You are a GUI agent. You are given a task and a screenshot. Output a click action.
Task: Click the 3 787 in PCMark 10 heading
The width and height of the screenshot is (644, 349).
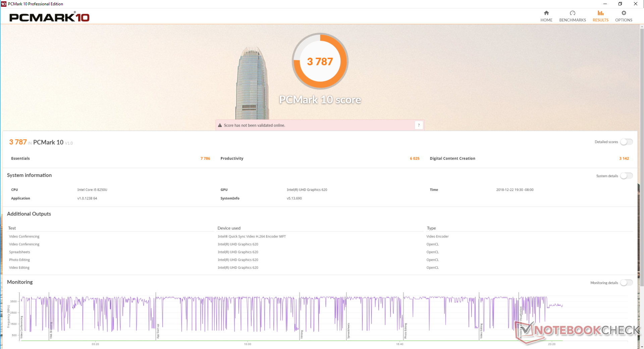[x=41, y=142]
